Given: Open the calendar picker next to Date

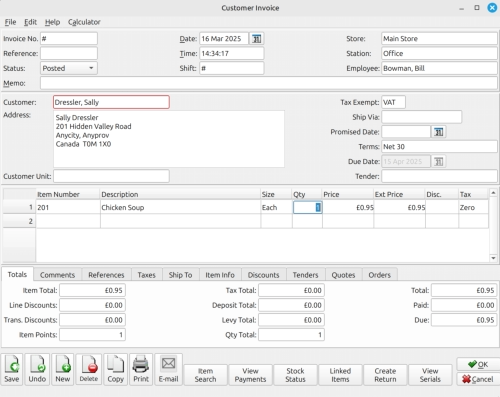Looking at the screenshot, I should [256, 39].
